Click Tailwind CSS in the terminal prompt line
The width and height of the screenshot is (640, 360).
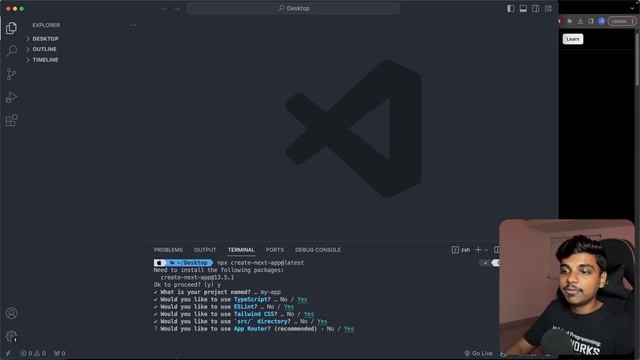255,314
